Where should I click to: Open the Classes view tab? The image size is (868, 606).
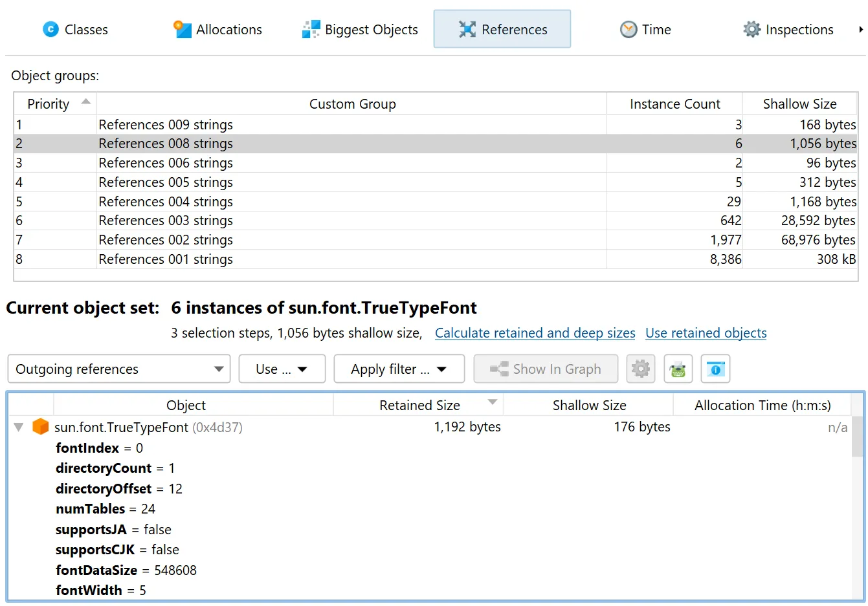click(x=75, y=30)
